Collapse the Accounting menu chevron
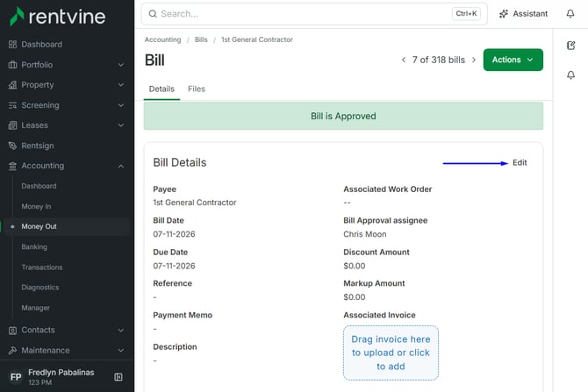 [x=121, y=166]
